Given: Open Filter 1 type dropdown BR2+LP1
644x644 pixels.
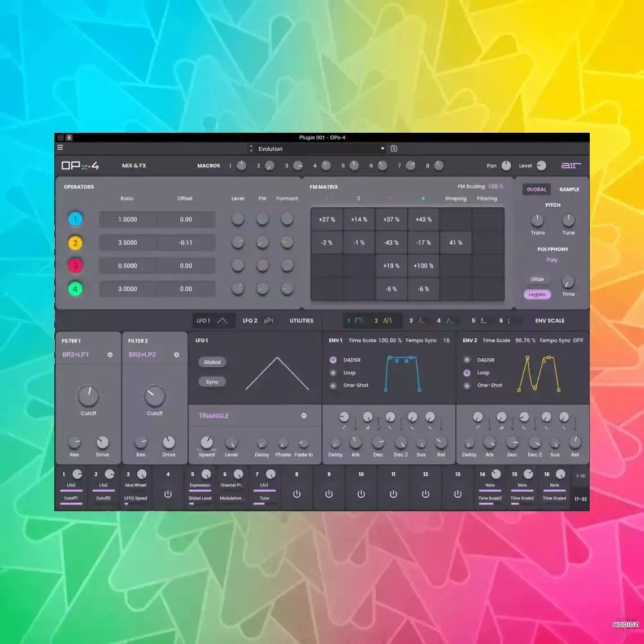Looking at the screenshot, I should pos(88,354).
